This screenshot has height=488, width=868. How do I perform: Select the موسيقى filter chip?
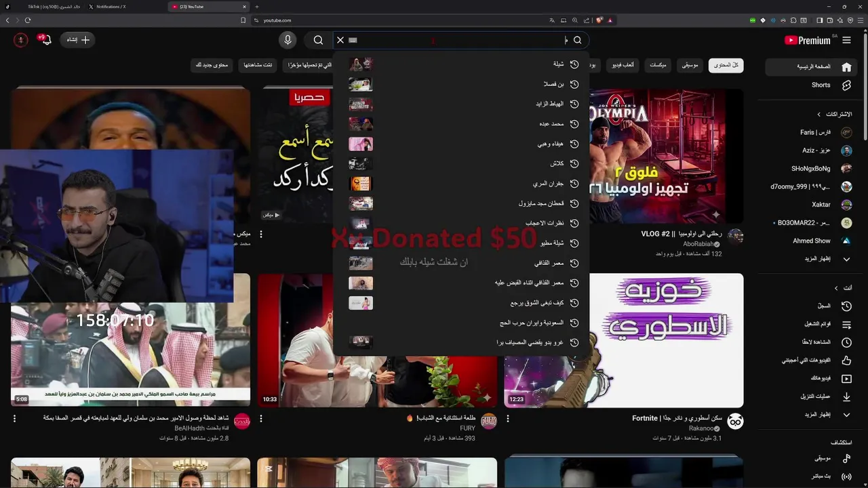point(690,65)
